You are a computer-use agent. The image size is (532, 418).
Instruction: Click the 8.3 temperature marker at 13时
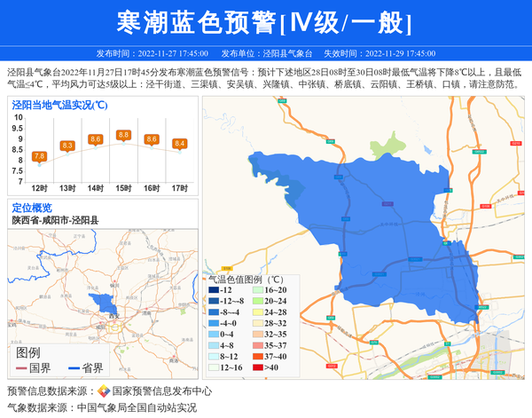coord(67,146)
